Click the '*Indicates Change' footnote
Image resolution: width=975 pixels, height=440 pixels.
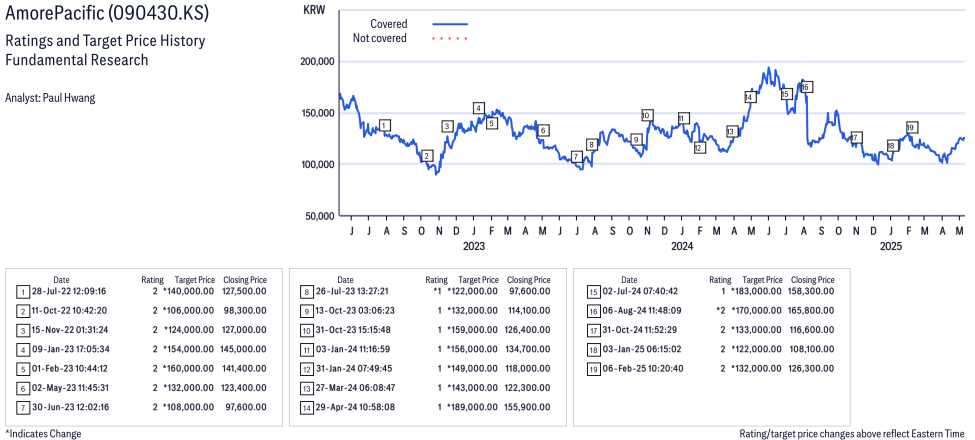(x=44, y=433)
